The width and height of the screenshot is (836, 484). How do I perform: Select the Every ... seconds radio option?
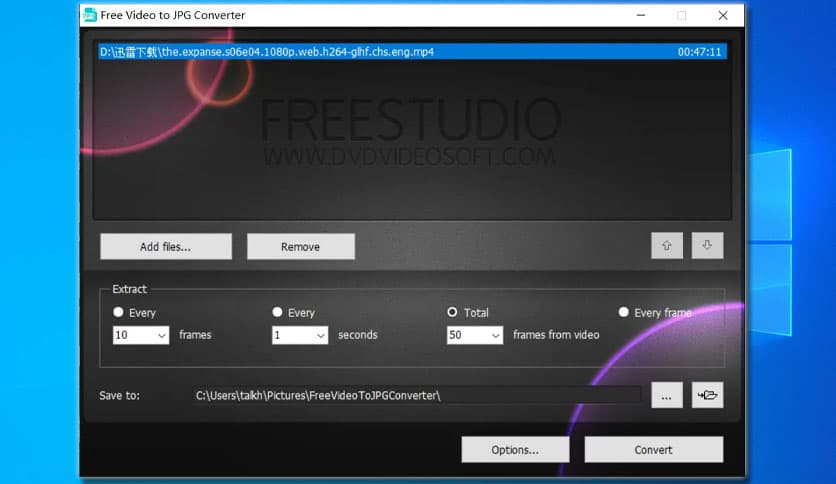point(277,312)
